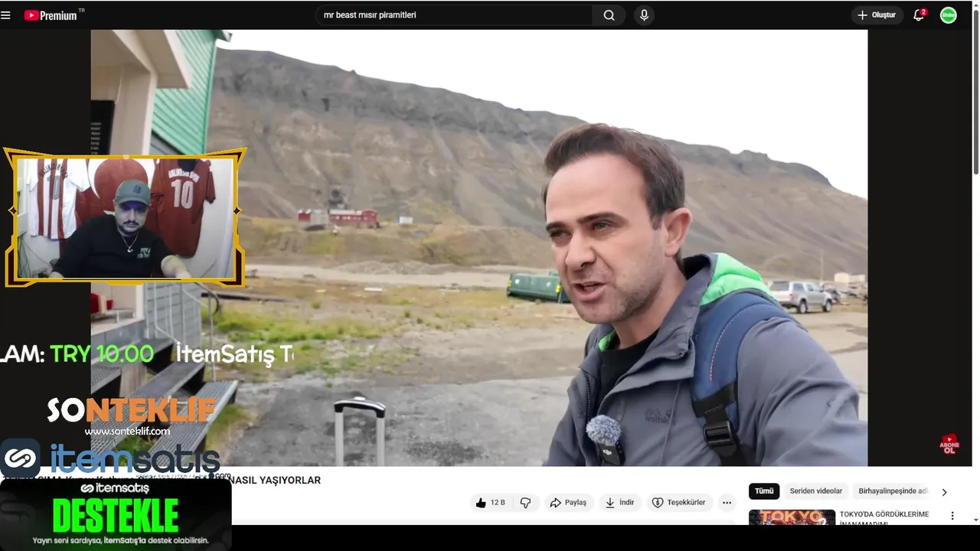Click the video player to pause
Image resolution: width=980 pixels, height=551 pixels.
(x=479, y=248)
